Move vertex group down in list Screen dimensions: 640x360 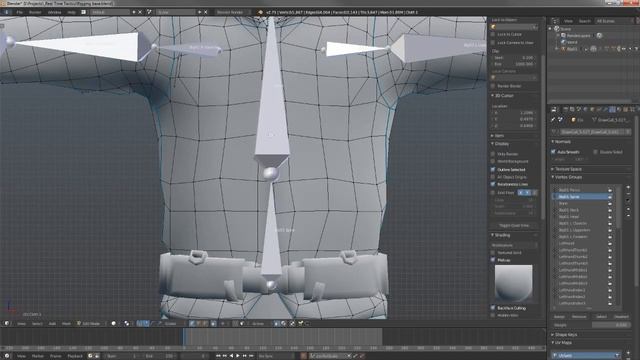click(x=628, y=215)
